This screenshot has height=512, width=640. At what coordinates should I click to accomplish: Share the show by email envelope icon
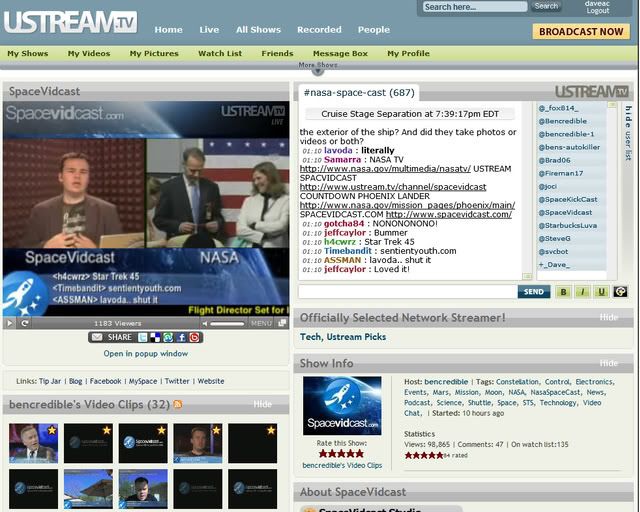(97, 337)
